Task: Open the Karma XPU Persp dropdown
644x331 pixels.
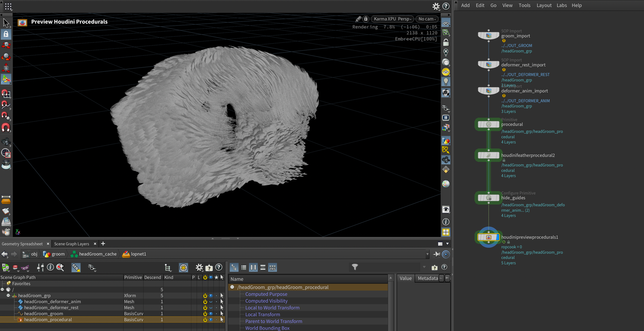Action: [x=392, y=19]
